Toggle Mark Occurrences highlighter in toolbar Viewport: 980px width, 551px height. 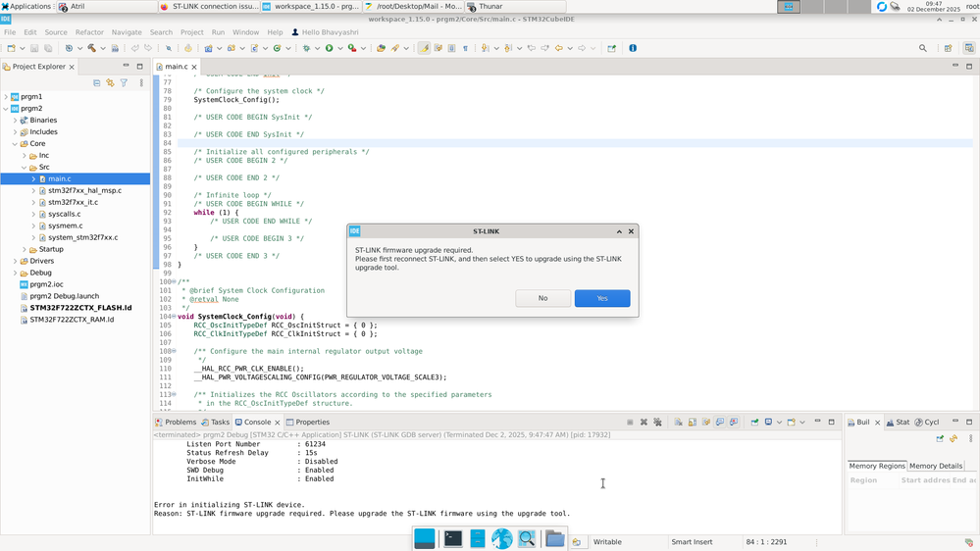pos(424,48)
